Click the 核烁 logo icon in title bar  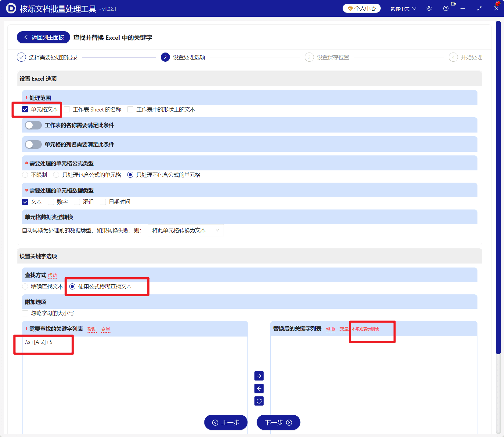[11, 9]
